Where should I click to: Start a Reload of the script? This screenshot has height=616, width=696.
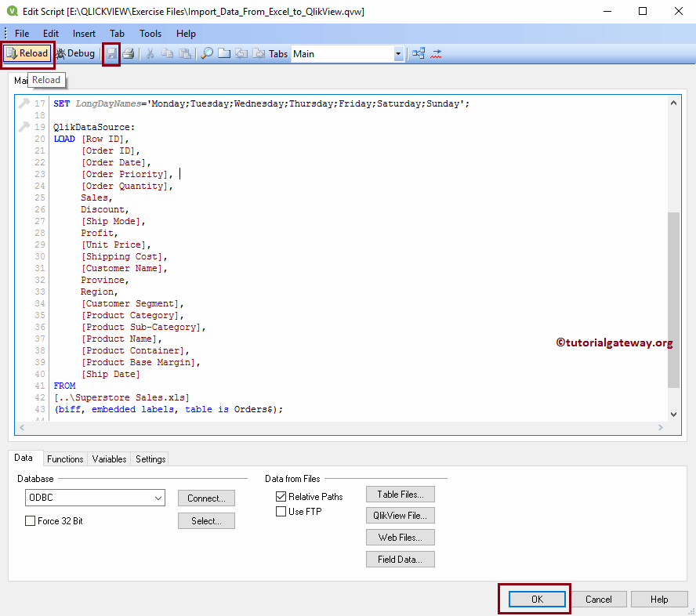[27, 53]
